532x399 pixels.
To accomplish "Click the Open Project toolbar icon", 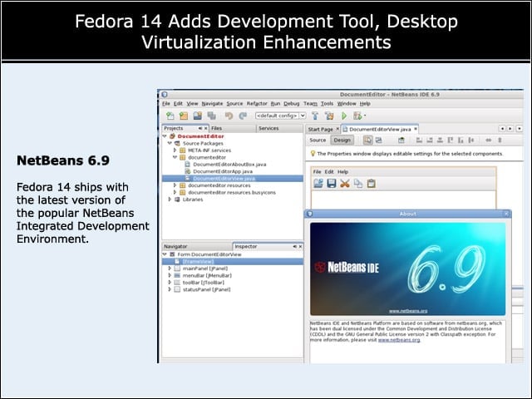I will (198, 116).
